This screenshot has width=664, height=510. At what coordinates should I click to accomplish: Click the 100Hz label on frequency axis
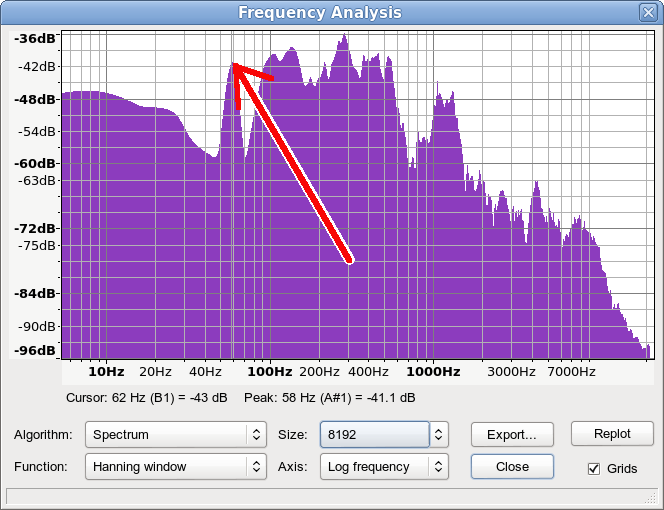269,372
